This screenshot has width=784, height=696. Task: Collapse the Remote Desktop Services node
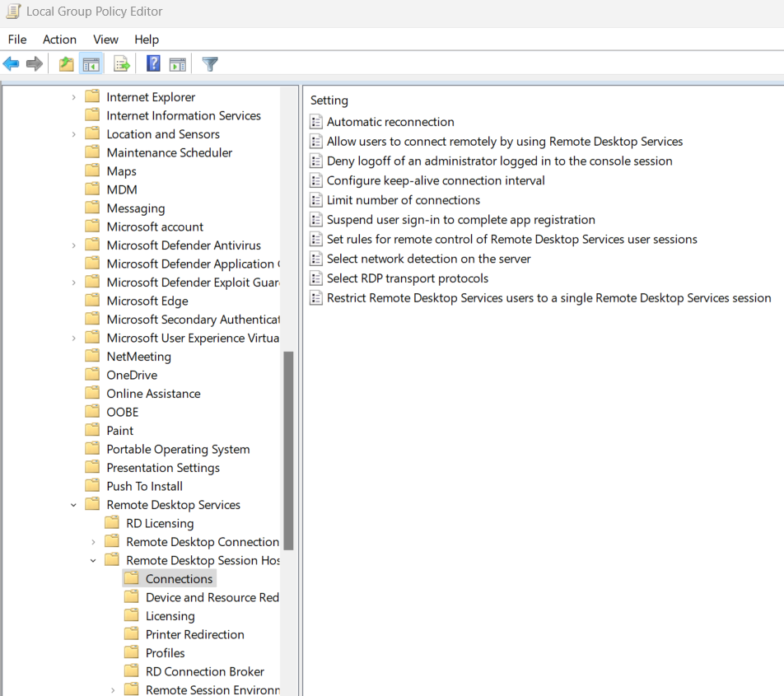point(73,505)
